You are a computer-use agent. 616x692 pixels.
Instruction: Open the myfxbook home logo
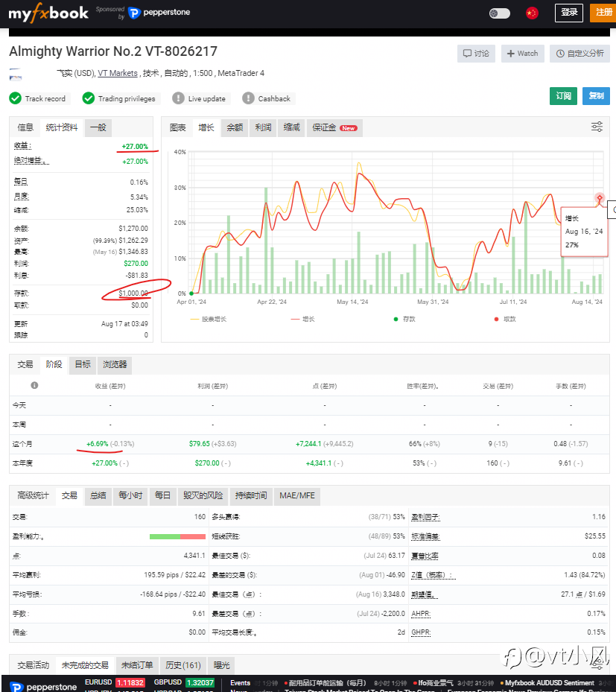48,13
